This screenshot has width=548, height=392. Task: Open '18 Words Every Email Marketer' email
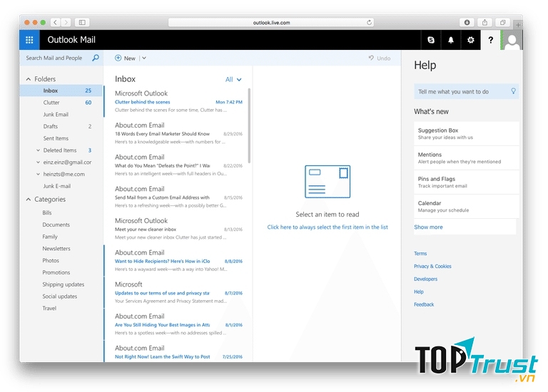pos(178,133)
